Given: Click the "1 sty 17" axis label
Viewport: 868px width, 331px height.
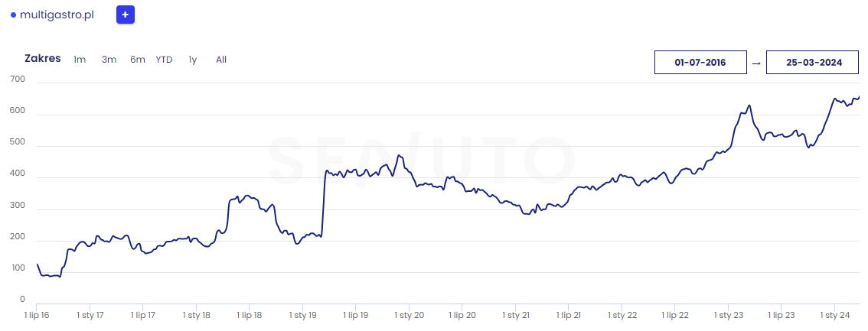Looking at the screenshot, I should point(90,315).
